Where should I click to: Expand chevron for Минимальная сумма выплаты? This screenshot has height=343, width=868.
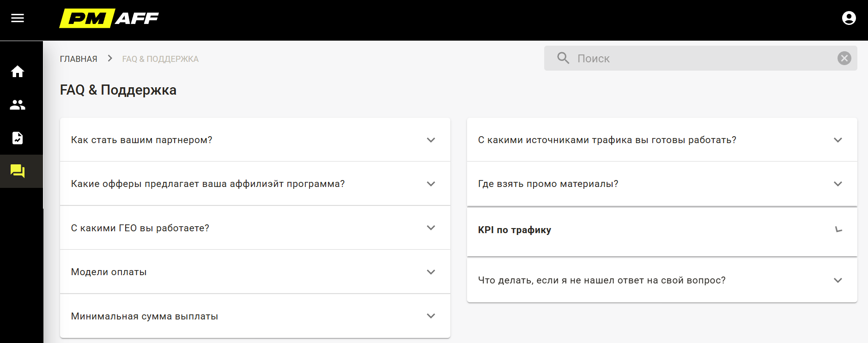tap(431, 316)
